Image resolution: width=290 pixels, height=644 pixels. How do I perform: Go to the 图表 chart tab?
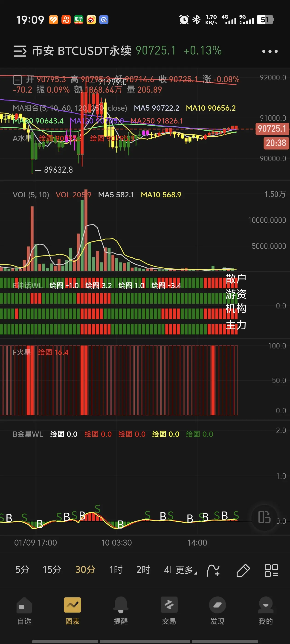coord(72,611)
